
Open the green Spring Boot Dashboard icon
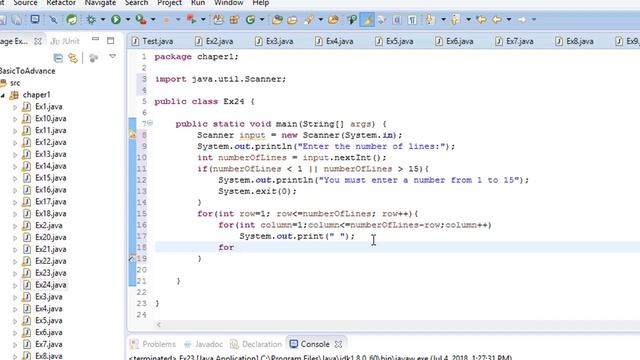click(x=72, y=19)
